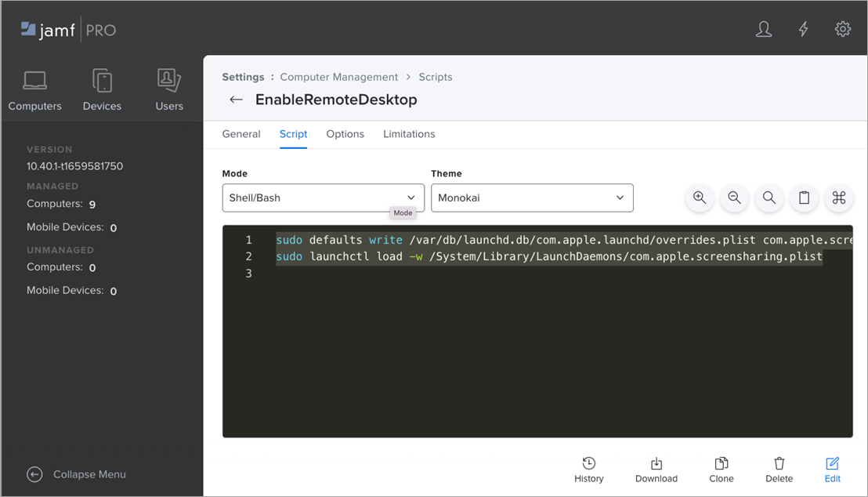Open the user account icon
The height and width of the screenshot is (497, 868).
pyautogui.click(x=763, y=29)
